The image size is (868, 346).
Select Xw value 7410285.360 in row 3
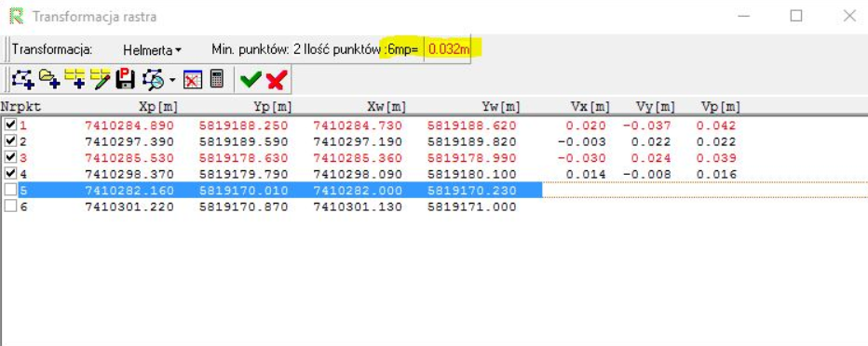358,158
